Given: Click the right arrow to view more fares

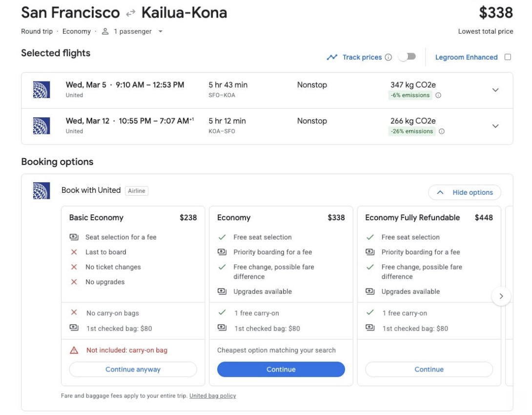Looking at the screenshot, I should [x=501, y=296].
